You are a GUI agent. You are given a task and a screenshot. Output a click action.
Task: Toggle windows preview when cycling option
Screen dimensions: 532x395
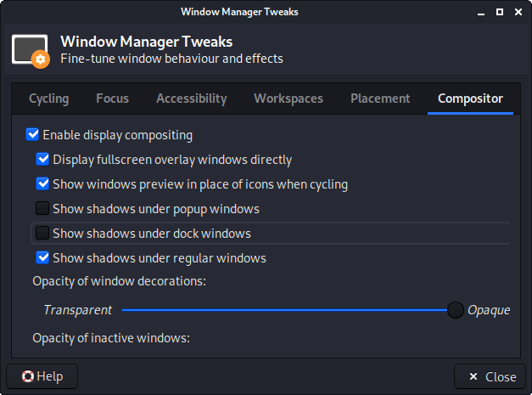pyautogui.click(x=43, y=183)
